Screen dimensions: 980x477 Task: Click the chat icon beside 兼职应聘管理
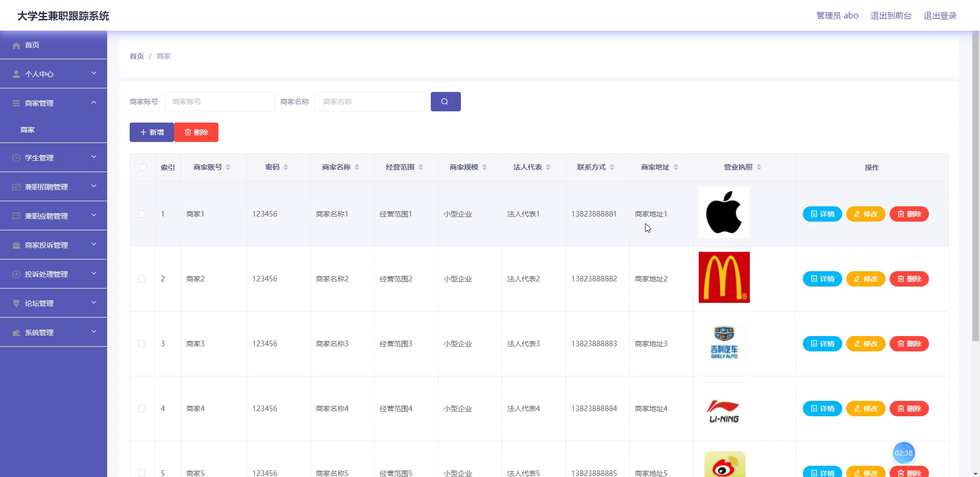pos(16,217)
